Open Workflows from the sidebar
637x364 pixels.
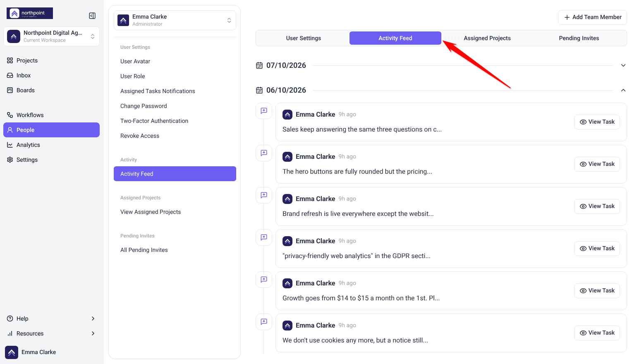(x=51, y=115)
